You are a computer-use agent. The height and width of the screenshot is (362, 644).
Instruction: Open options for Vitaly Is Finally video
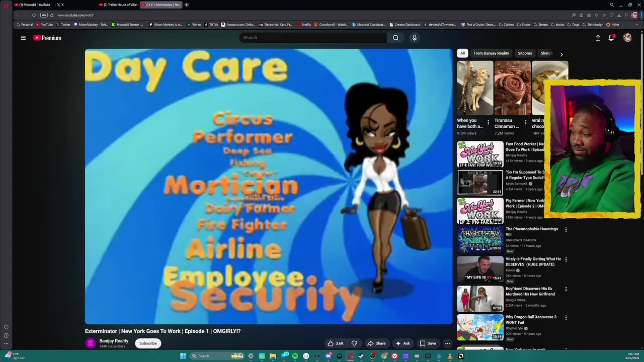pyautogui.click(x=566, y=259)
